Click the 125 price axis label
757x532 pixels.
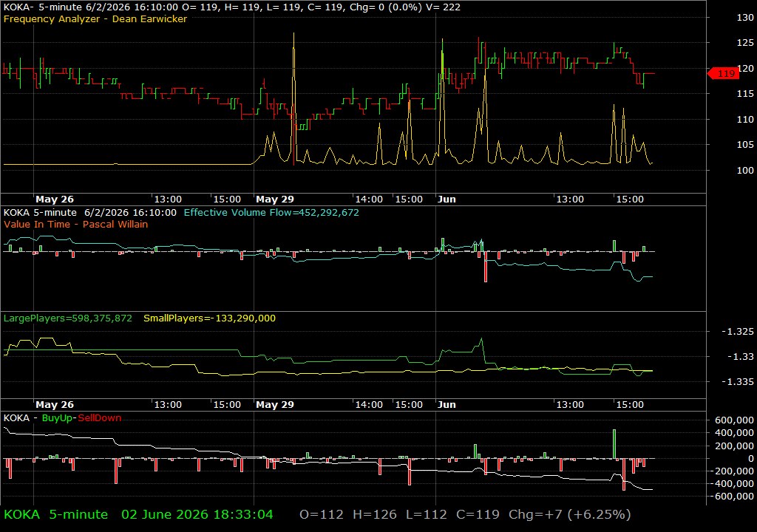pyautogui.click(x=745, y=42)
